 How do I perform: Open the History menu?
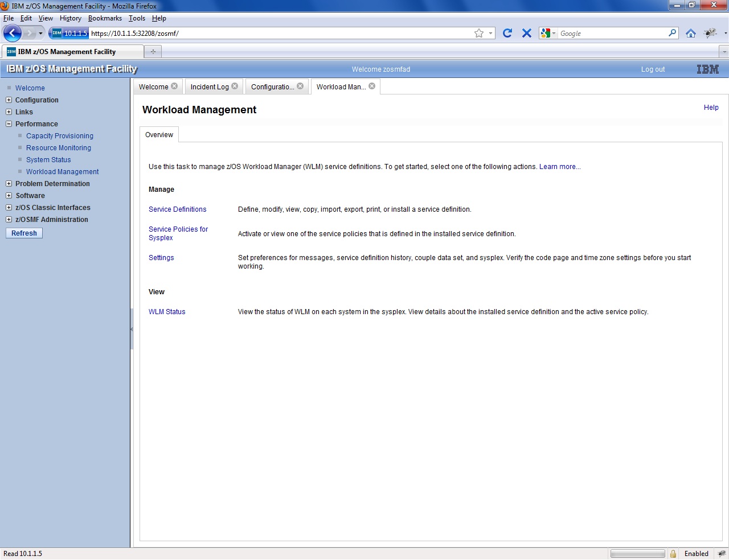pos(71,18)
